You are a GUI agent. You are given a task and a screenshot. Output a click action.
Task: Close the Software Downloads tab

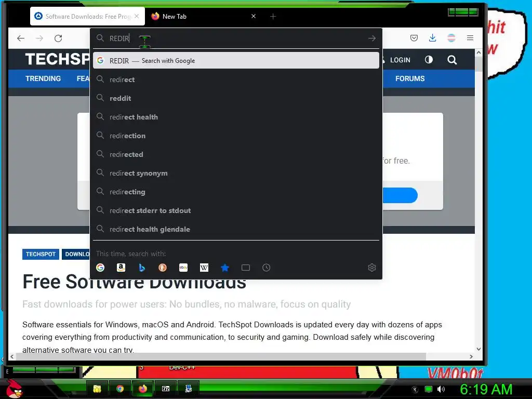point(137,16)
